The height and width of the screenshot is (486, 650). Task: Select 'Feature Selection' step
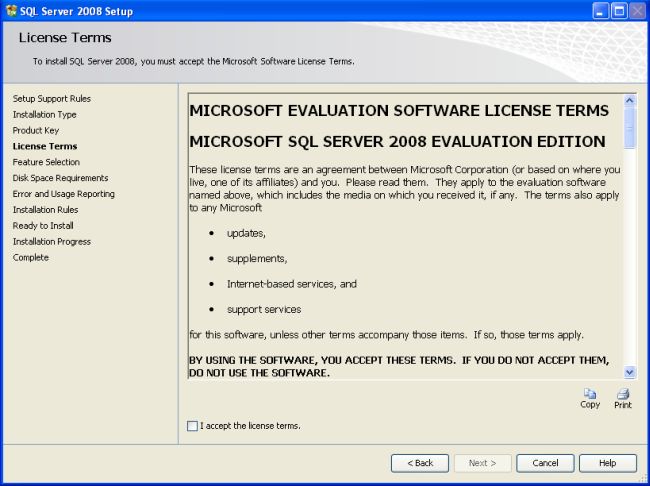click(46, 162)
